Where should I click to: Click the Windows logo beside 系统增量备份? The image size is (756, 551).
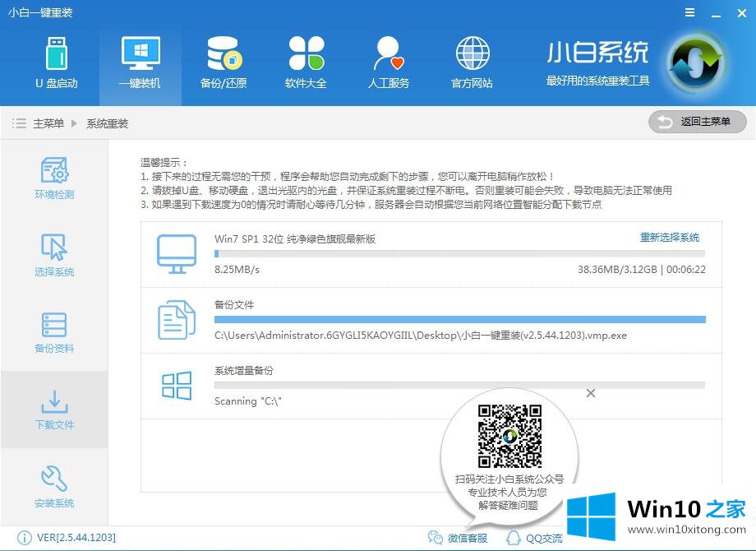tap(177, 385)
